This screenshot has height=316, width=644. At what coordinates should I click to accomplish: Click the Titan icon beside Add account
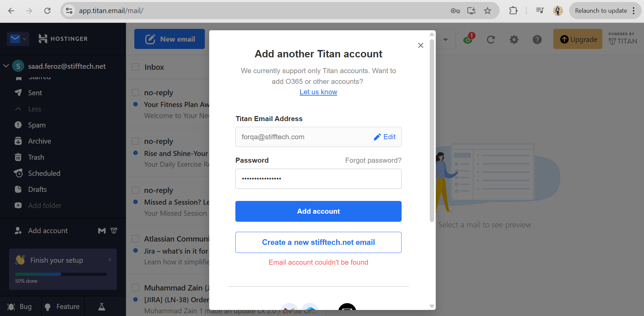pos(114,231)
